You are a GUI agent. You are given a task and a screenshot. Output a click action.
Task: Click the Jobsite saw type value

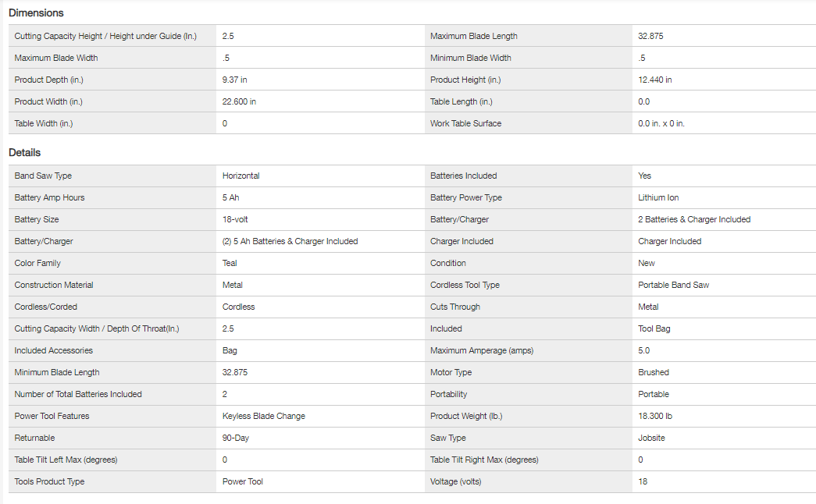(651, 438)
